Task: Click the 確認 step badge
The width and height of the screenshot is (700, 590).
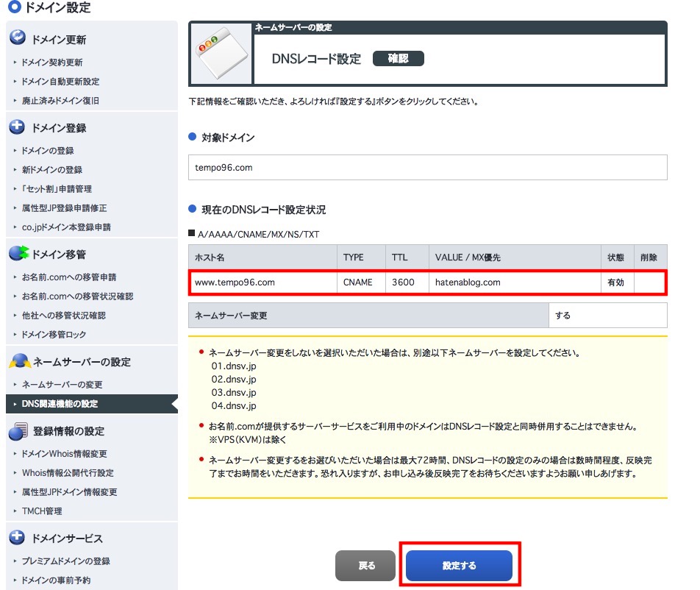Action: 399,59
